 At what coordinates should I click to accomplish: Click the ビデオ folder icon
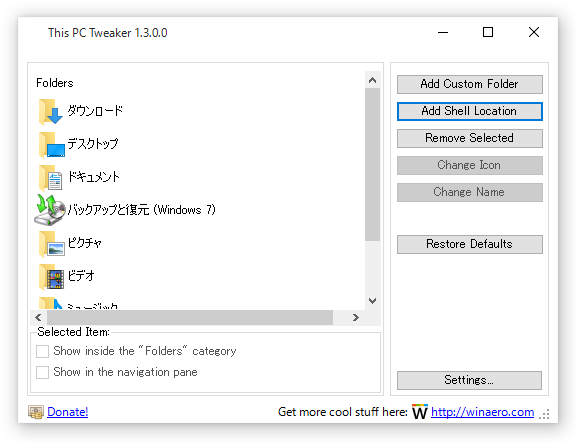click(x=51, y=277)
